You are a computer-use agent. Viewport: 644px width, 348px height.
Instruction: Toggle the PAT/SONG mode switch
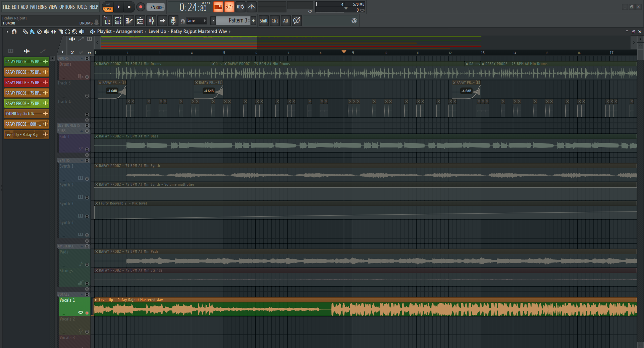[x=108, y=7]
